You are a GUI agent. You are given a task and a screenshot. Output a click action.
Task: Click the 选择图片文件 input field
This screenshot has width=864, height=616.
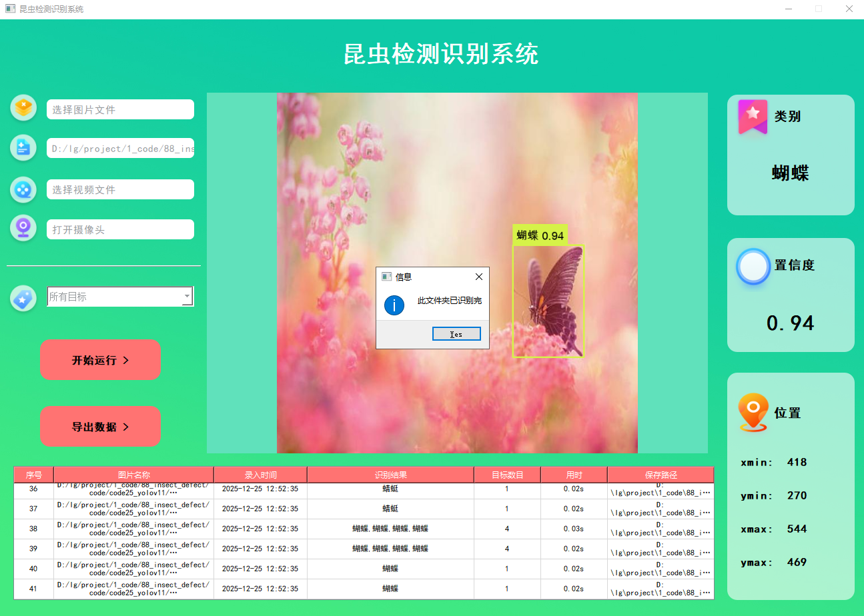[120, 109]
